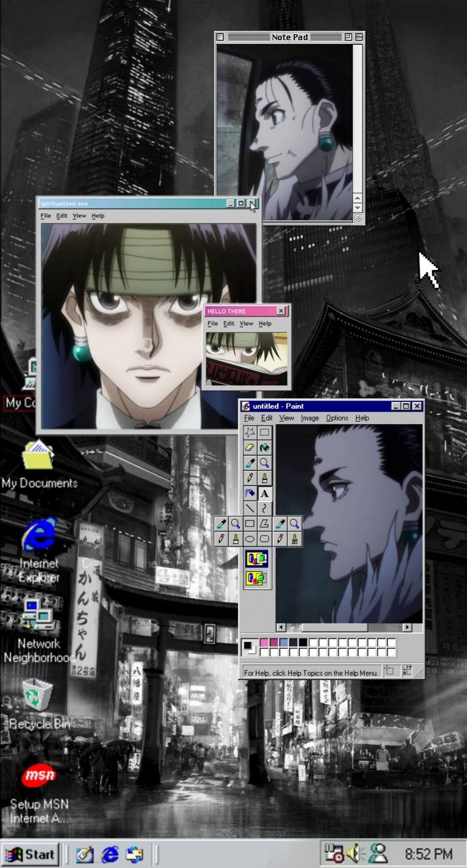Pick the magenta color swatch in Paint palette
This screenshot has width=467, height=868.
coord(274,642)
